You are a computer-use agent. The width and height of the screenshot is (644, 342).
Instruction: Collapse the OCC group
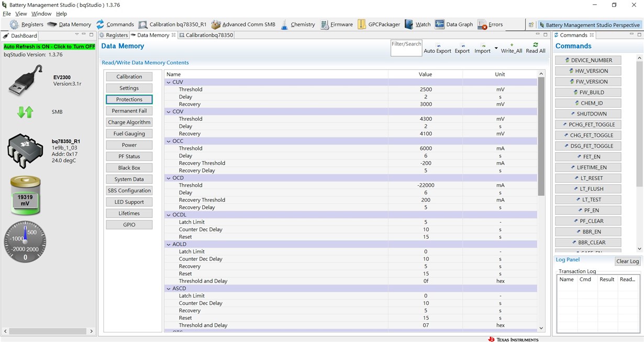point(169,141)
